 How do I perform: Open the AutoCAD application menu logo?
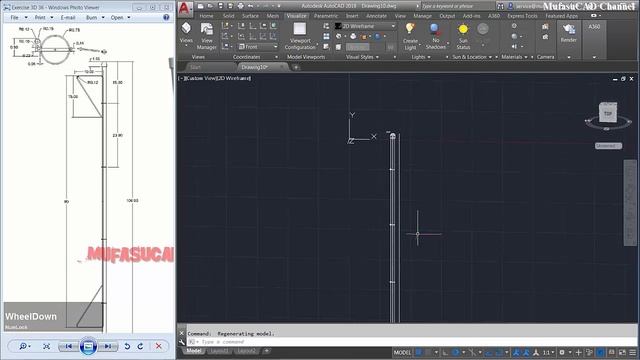coord(185,8)
